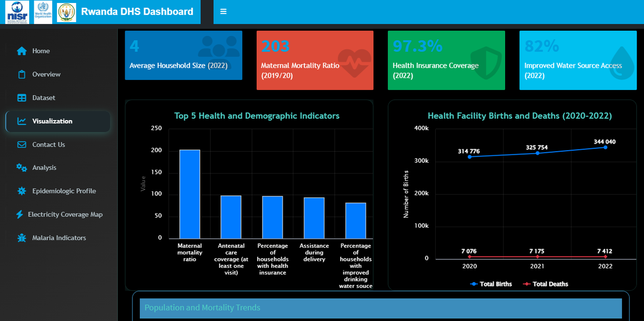Click the water drop icon on water card
The image size is (644, 321).
[x=622, y=63]
